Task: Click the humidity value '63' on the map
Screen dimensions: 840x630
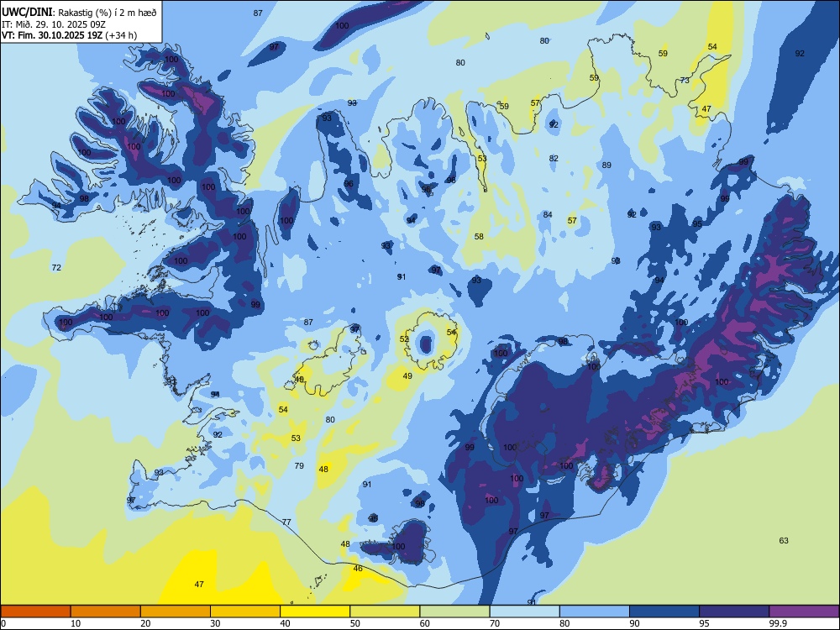Action: click(x=784, y=540)
